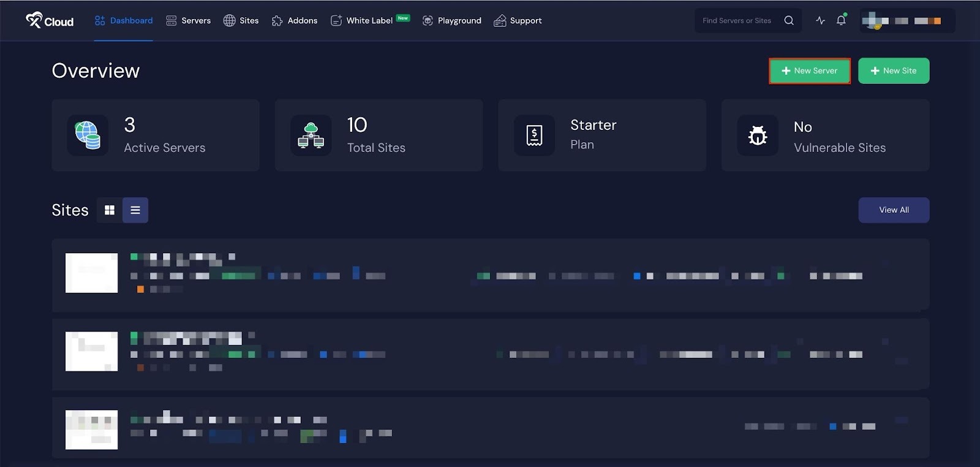Open the notifications bell
Screen dimensions: 980x467
841,21
